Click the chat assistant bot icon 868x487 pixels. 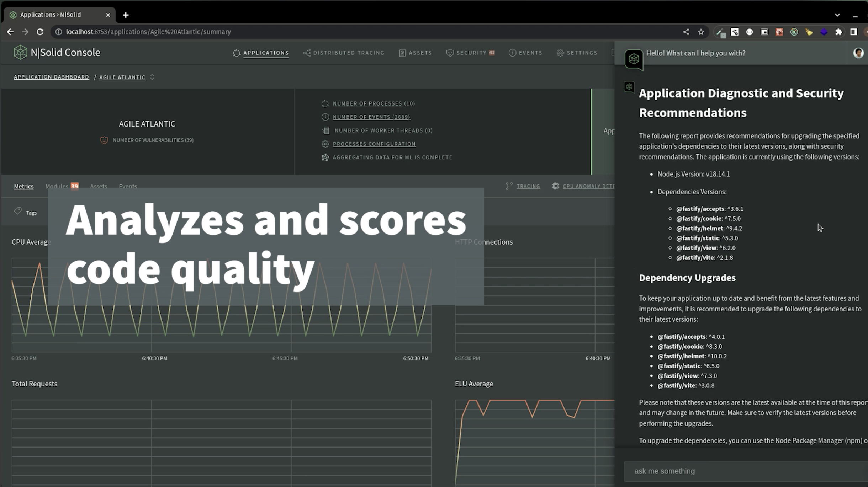(634, 59)
